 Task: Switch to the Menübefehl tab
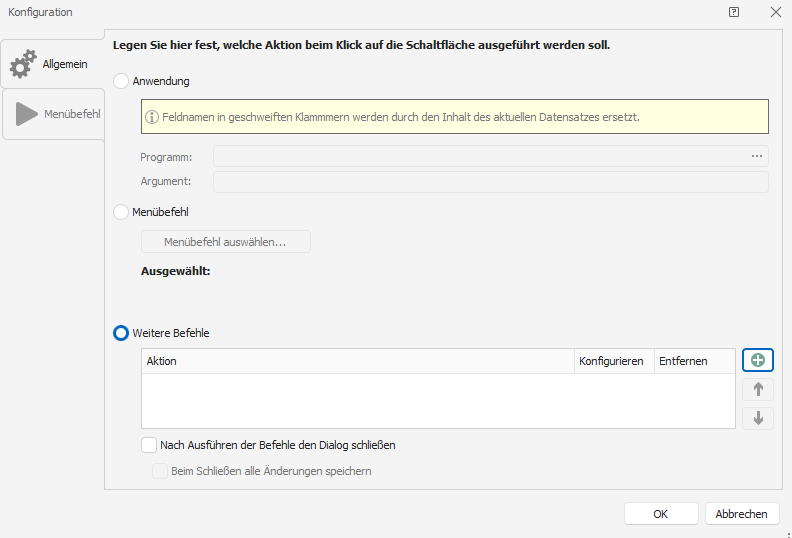[x=54, y=114]
